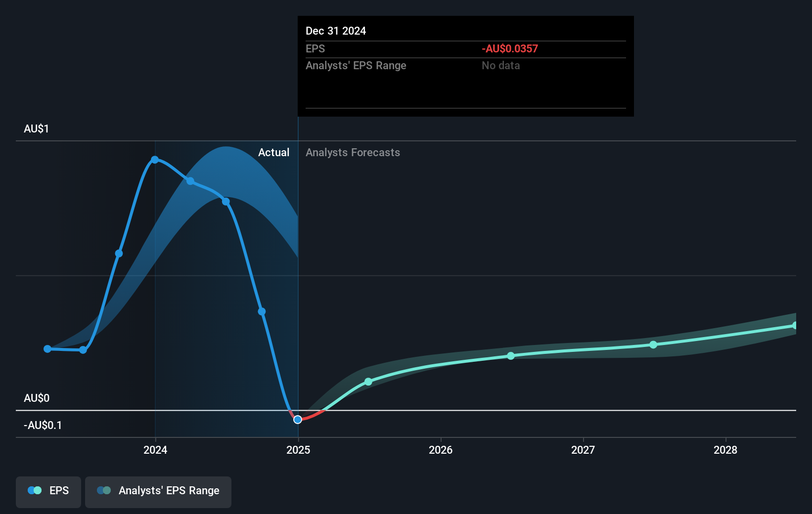812x514 pixels.
Task: Toggle the Analysts' EPS Range legend series
Action: coord(158,492)
